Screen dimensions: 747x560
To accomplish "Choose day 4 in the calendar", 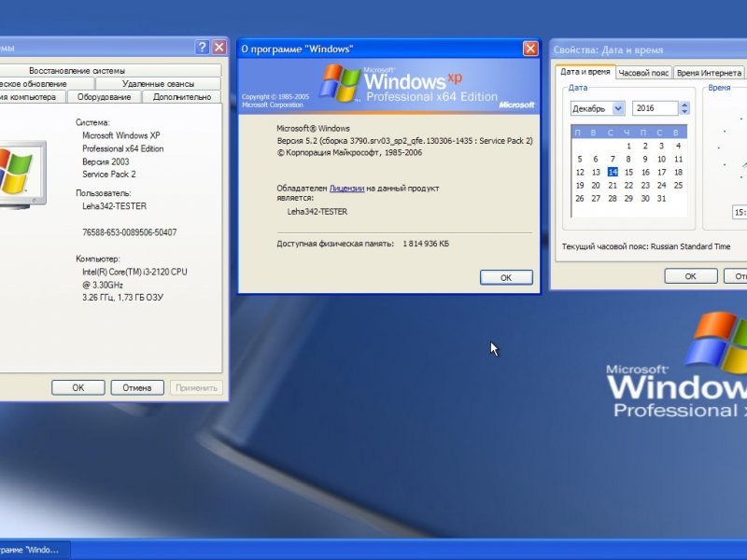I will pos(678,147).
